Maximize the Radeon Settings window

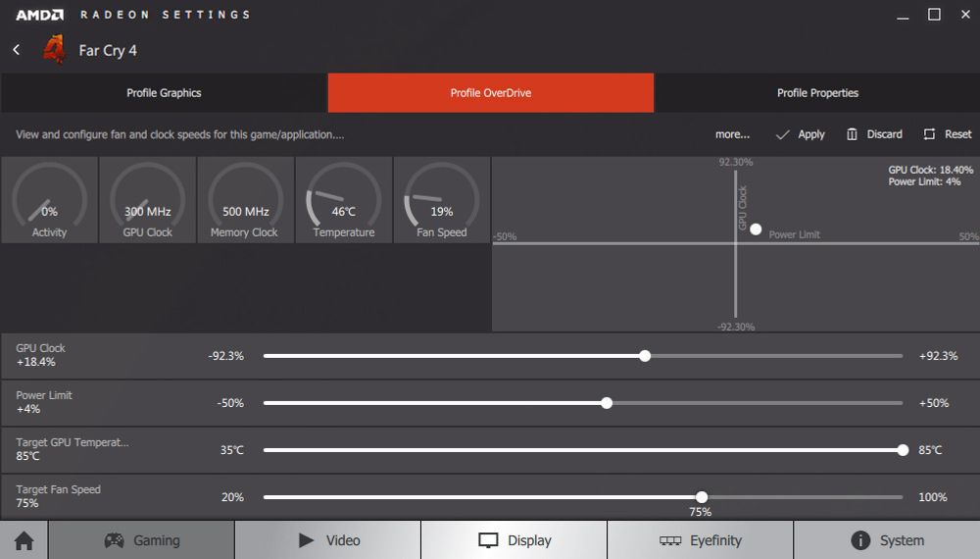tap(934, 15)
